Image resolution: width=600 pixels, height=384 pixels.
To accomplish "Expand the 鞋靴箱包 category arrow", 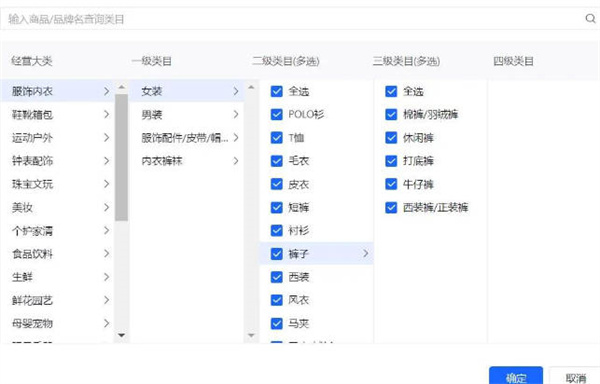I will coord(106,114).
